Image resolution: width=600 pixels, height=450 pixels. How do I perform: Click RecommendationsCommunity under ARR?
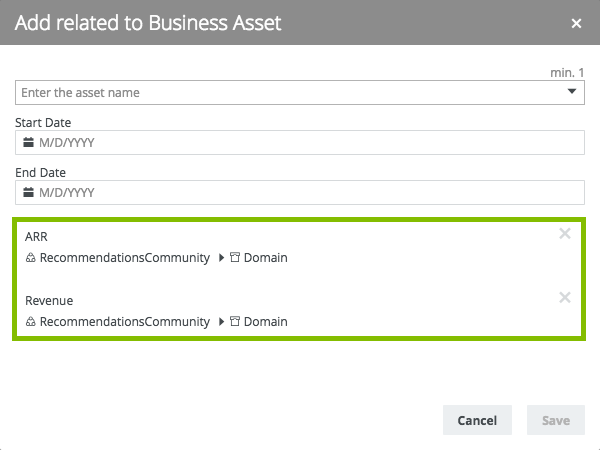coord(125,258)
